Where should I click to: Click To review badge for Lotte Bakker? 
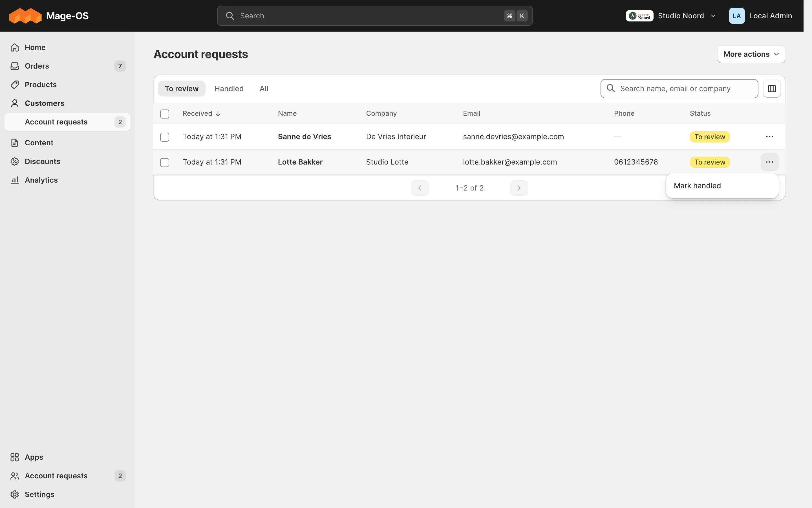coord(710,162)
